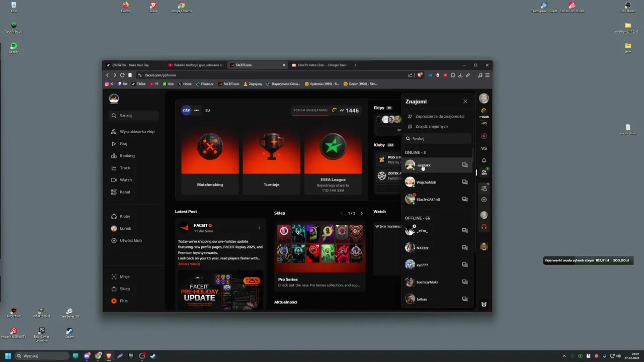Open the notifications bell icon

(484, 160)
